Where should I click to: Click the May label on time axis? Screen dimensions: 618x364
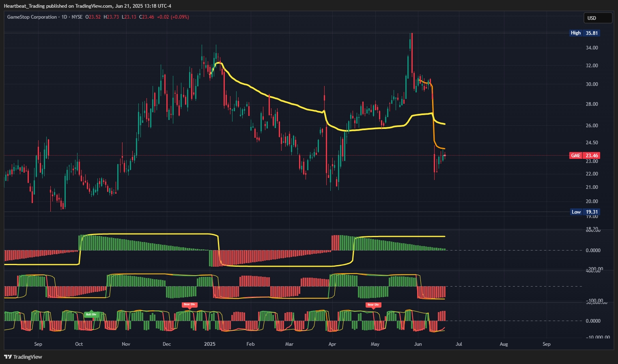pos(375,344)
